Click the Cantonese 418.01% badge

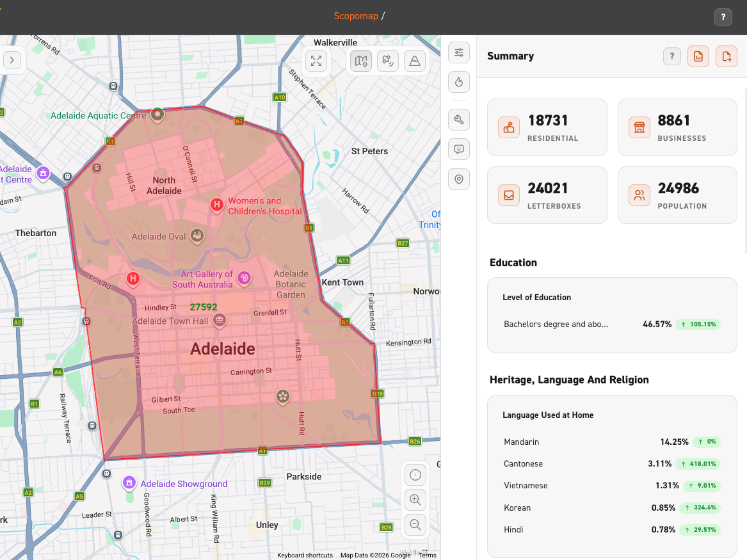(x=698, y=464)
